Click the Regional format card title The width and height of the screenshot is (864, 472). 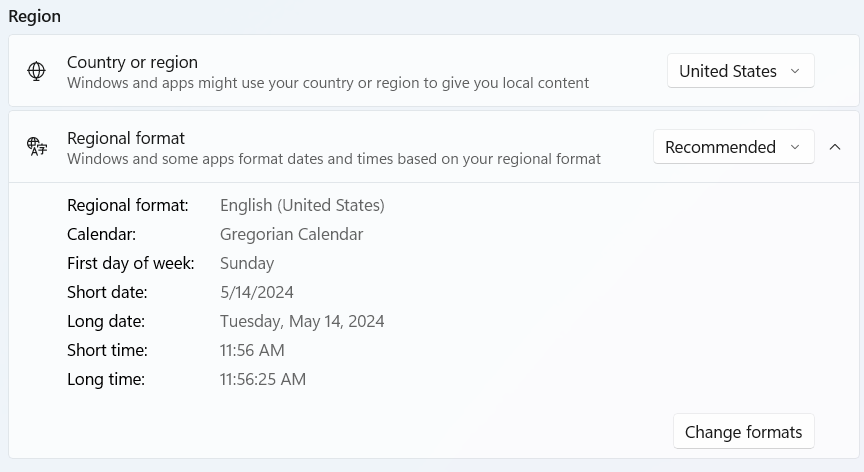pyautogui.click(x=126, y=138)
